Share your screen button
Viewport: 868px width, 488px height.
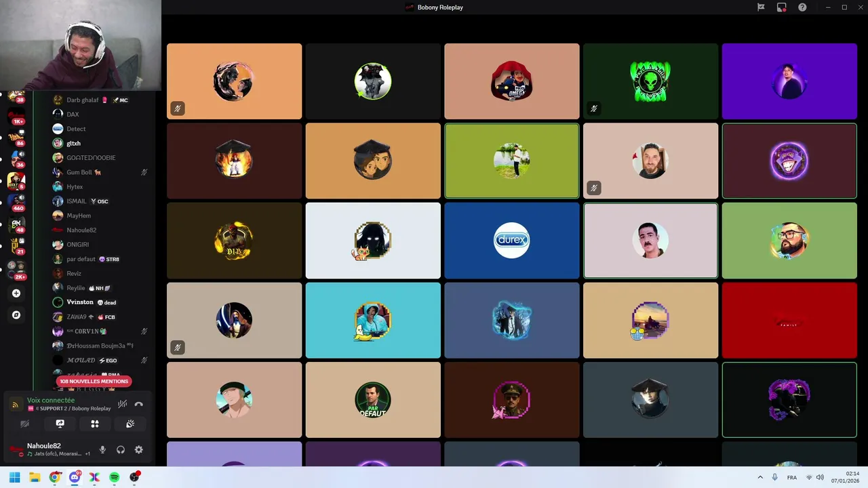tap(60, 424)
